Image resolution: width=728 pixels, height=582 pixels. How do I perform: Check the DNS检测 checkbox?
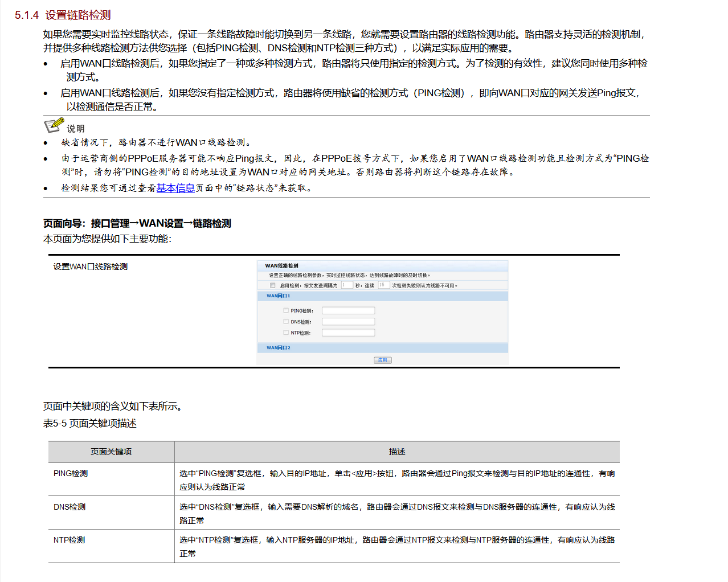(286, 322)
